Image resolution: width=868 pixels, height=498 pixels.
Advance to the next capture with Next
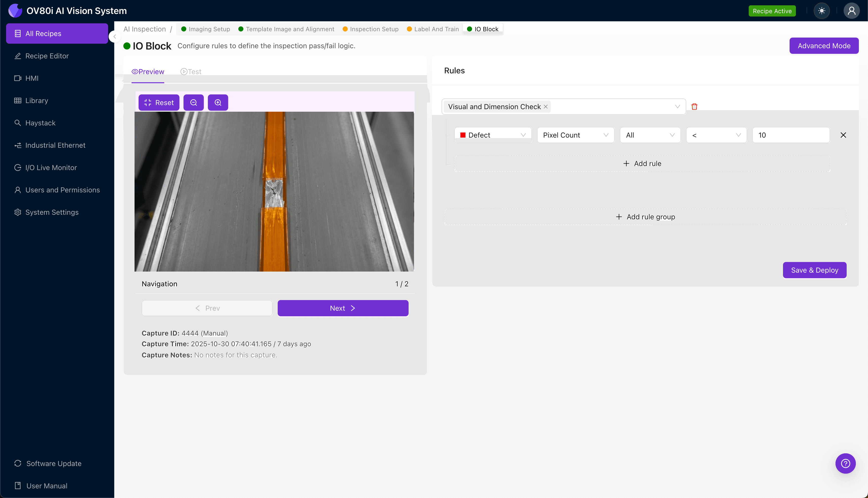[x=343, y=308]
